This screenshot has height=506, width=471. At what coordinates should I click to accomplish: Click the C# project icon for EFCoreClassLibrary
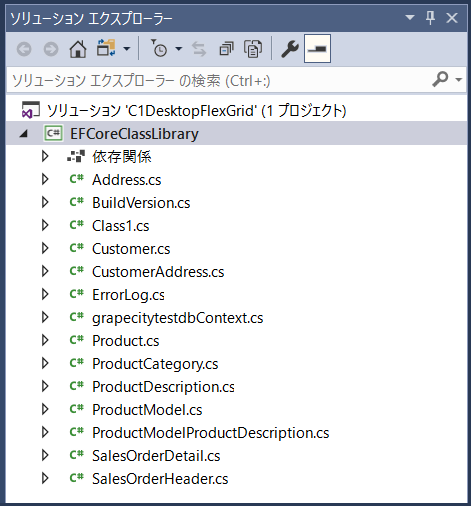[53, 133]
